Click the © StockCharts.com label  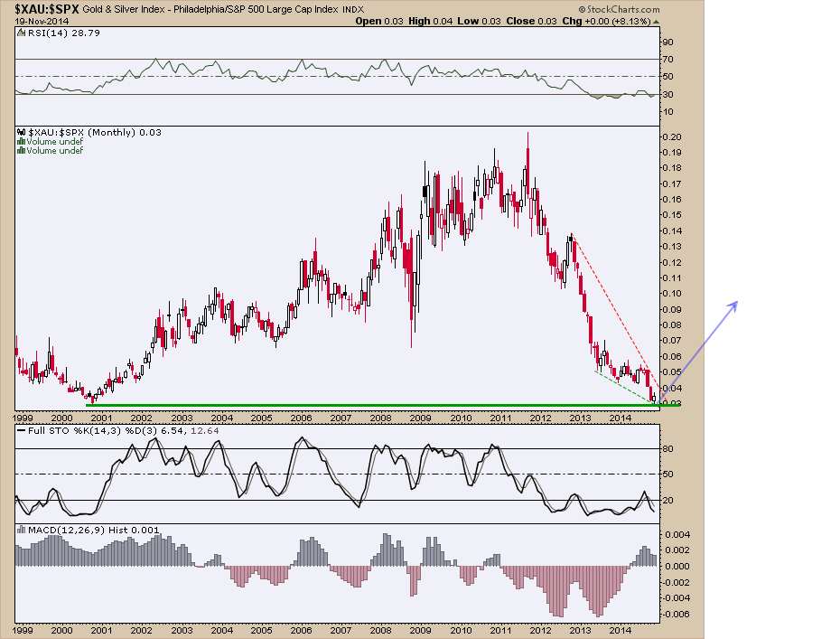point(619,10)
